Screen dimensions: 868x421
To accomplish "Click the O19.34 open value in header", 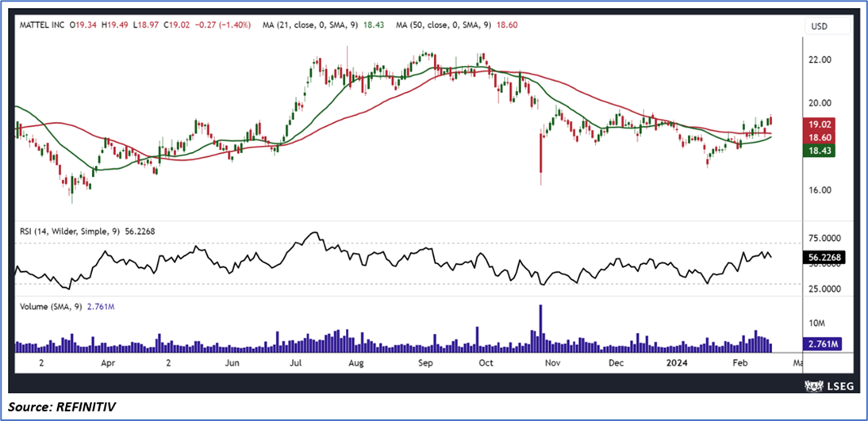I will [x=84, y=25].
